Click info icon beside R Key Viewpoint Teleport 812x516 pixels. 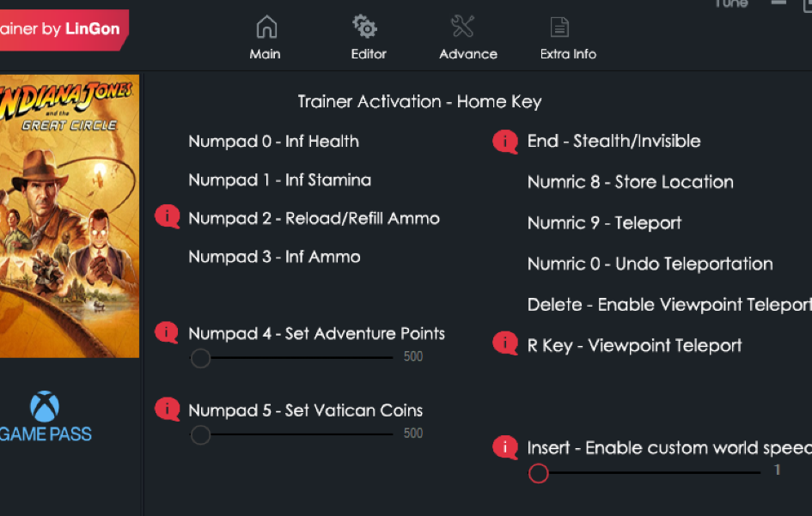(x=505, y=344)
